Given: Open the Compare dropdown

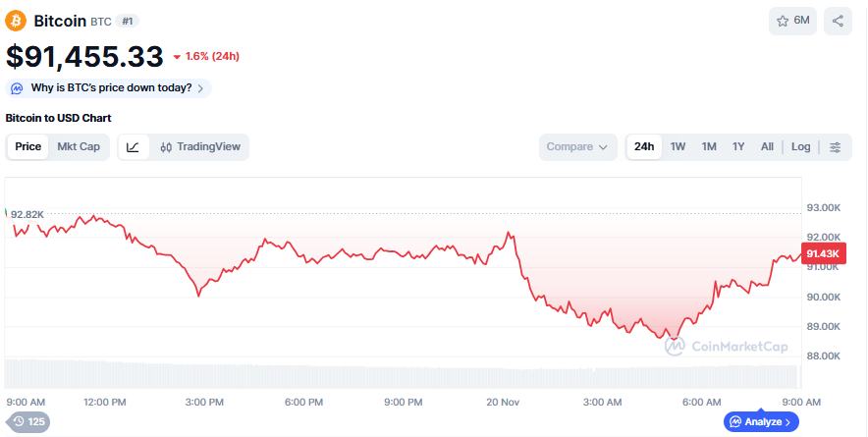Looking at the screenshot, I should coord(577,147).
